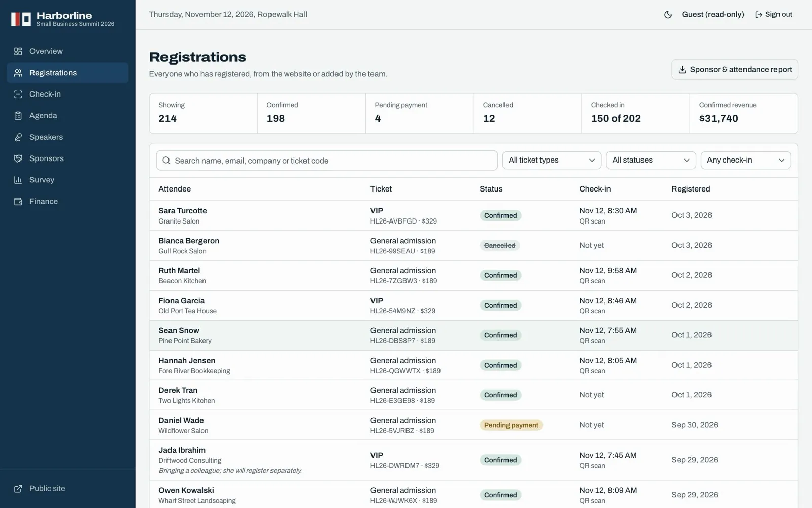Click Owen Kowalski's attendee name

[186, 490]
